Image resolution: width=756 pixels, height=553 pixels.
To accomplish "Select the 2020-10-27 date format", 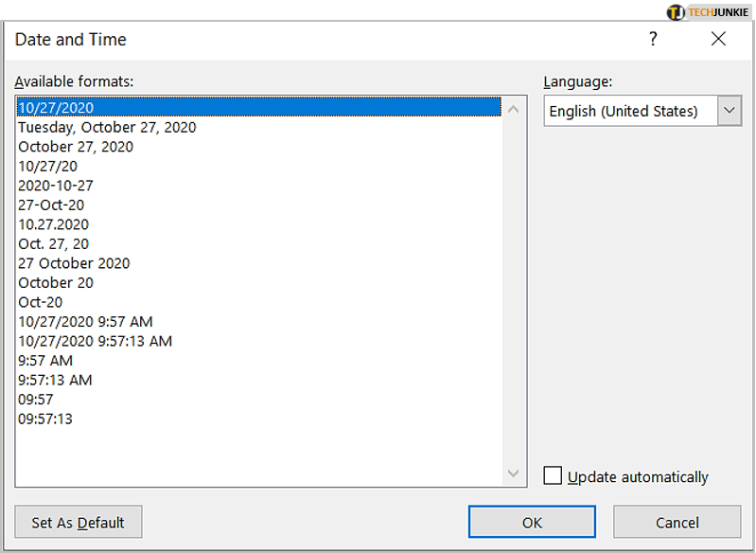I will click(x=56, y=186).
